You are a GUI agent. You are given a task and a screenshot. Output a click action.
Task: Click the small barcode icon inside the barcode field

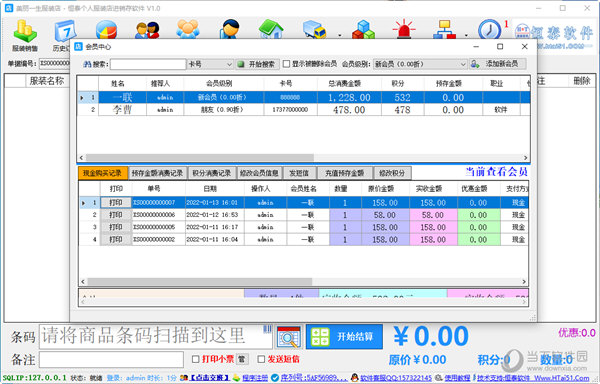[x=267, y=329]
